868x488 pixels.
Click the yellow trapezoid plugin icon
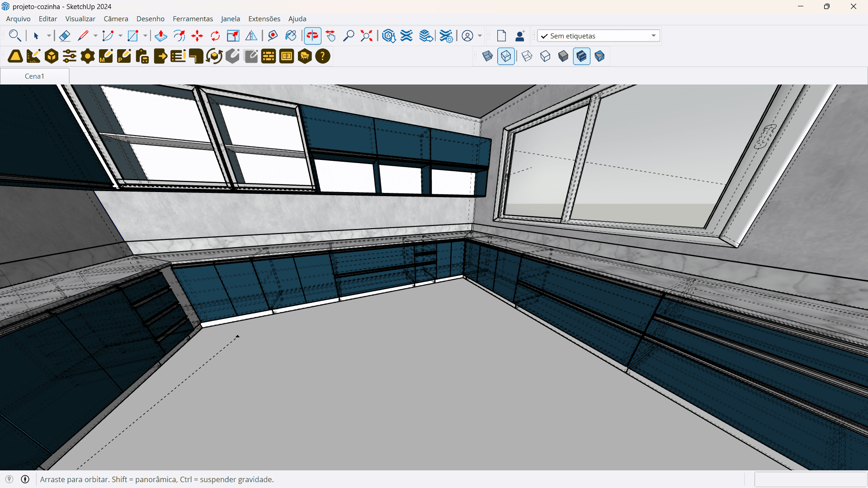(x=15, y=56)
